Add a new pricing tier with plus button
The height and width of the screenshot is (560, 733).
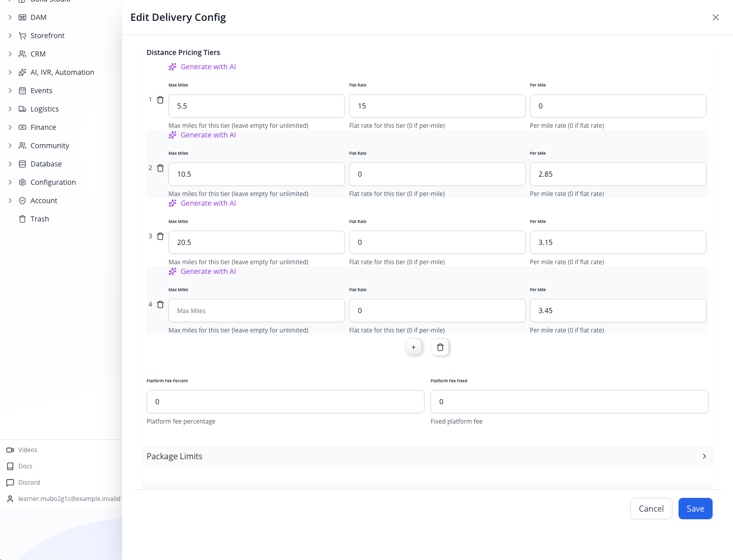[x=413, y=347]
